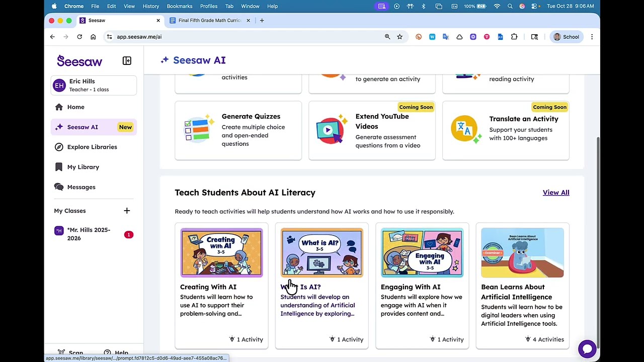
Task: Open Generate Quizzes tool card
Action: tap(238, 131)
